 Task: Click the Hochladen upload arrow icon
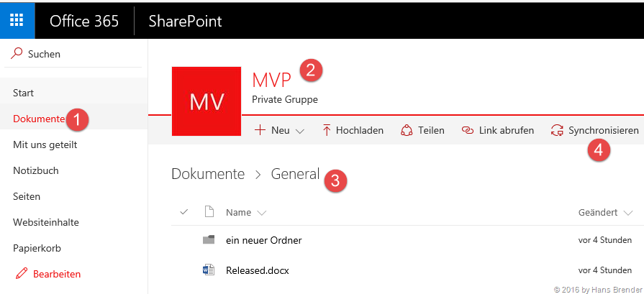[326, 130]
